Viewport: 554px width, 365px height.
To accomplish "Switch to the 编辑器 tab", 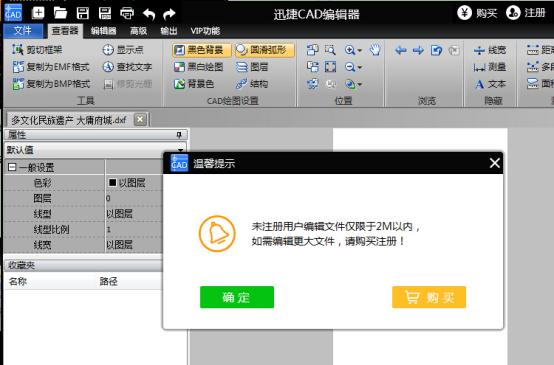I will 103,31.
